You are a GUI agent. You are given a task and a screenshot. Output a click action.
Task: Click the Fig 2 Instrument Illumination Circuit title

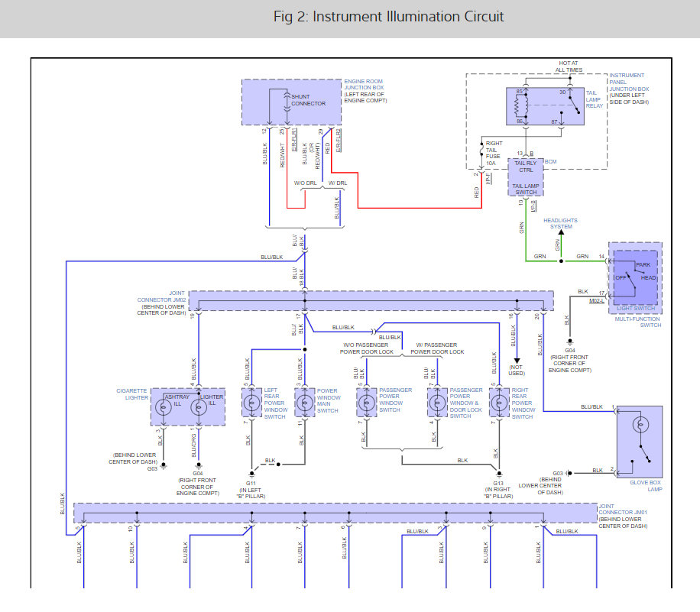388,17
